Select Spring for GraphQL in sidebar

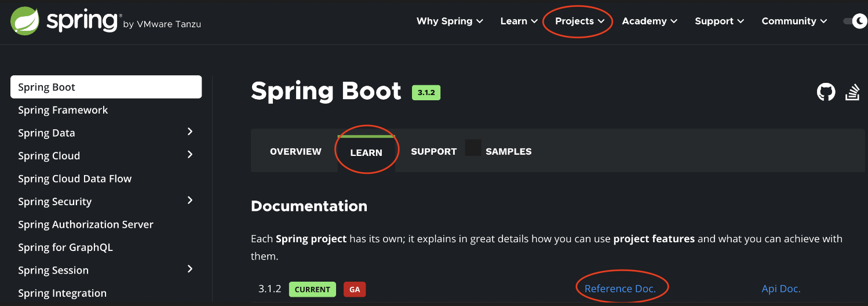65,247
